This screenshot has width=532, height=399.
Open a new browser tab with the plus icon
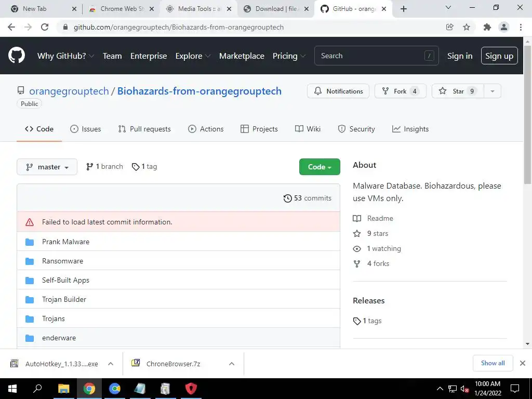pos(403,9)
